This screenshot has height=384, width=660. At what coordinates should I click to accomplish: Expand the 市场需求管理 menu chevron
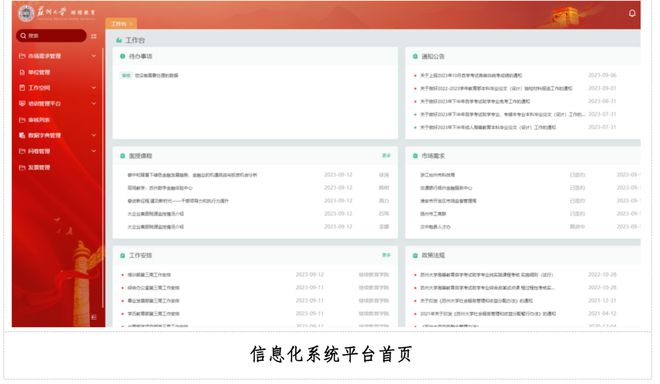(94, 56)
